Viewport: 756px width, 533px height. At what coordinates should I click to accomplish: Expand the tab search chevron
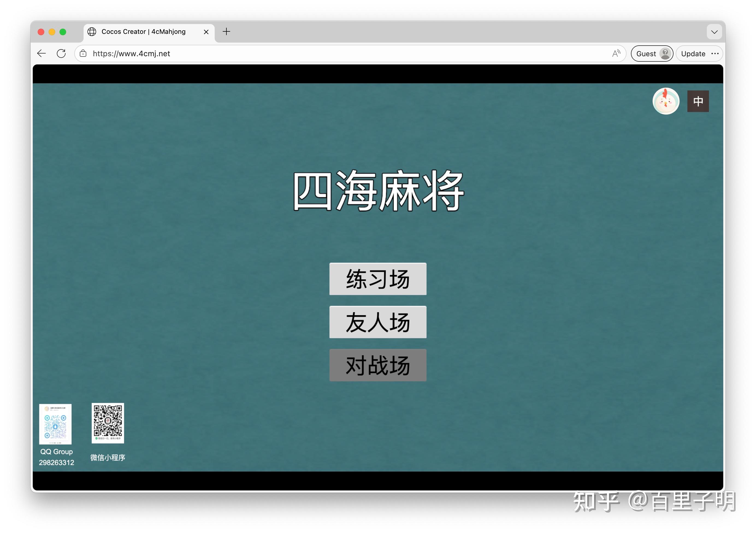pyautogui.click(x=714, y=32)
